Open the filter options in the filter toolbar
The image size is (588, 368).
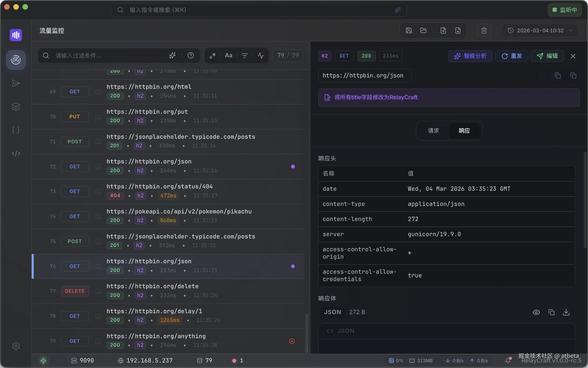pyautogui.click(x=244, y=55)
